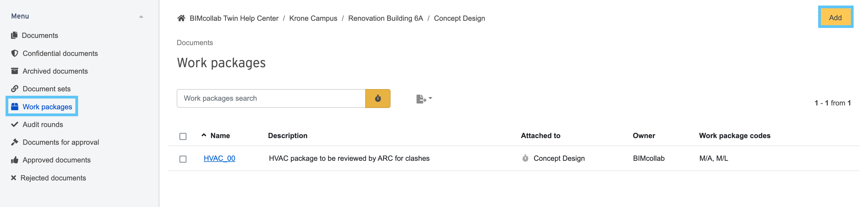This screenshot has width=868, height=207.
Task: Click the Documents sidebar icon
Action: [14, 35]
